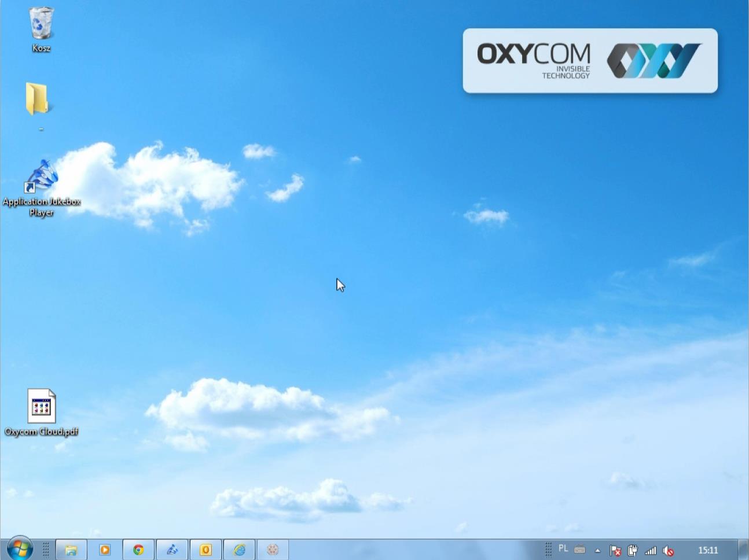This screenshot has width=749, height=560.
Task: Click the muted volume speaker icon
Action: [x=668, y=550]
